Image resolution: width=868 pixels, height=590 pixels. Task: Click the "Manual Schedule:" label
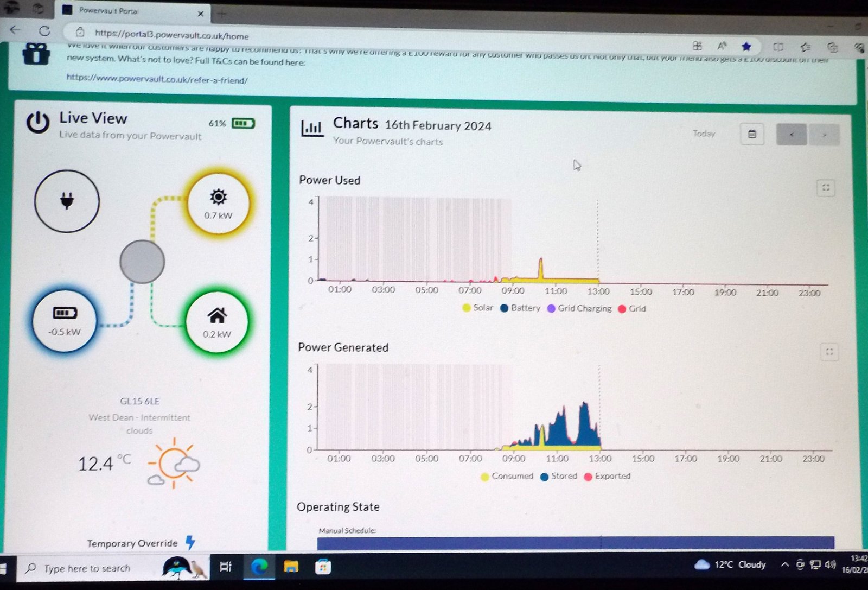point(347,530)
